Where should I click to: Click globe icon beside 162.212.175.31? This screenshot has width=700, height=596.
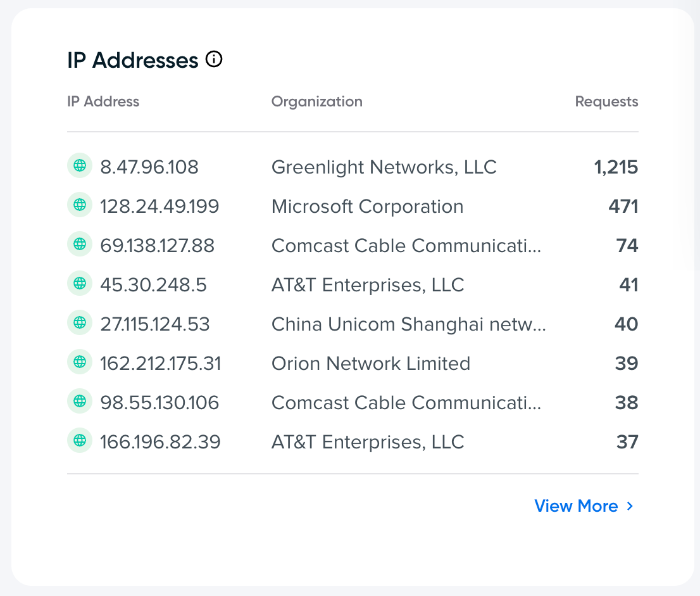(x=80, y=362)
